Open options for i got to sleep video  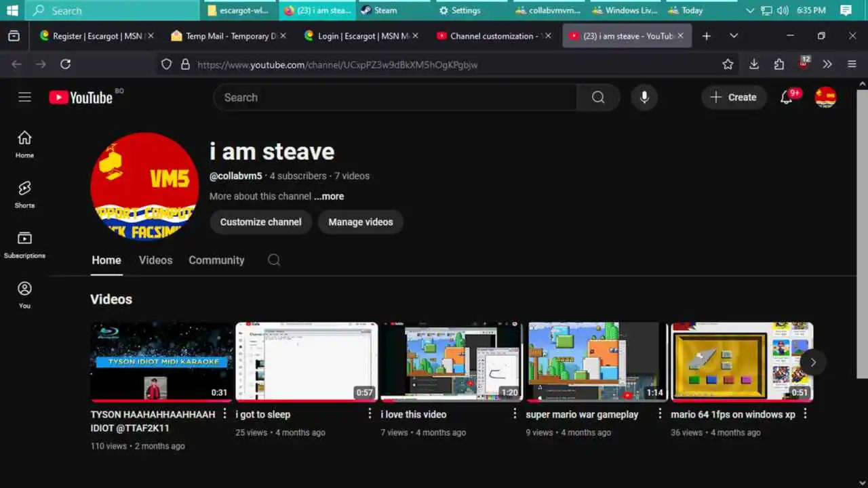point(370,413)
